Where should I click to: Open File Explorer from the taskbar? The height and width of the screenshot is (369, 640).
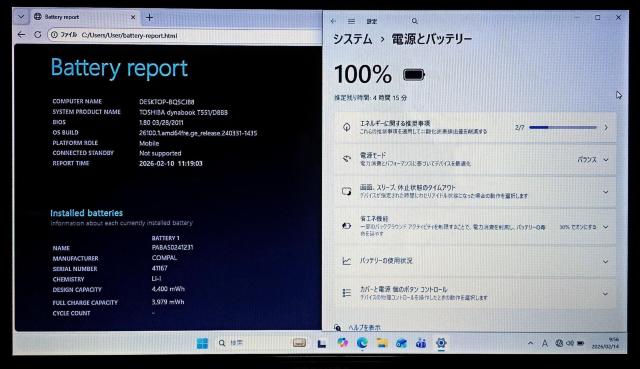point(382,343)
